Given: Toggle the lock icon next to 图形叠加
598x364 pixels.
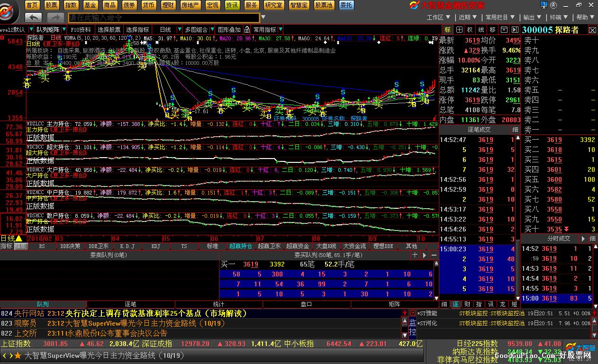Looking at the screenshot, I should tap(248, 29).
